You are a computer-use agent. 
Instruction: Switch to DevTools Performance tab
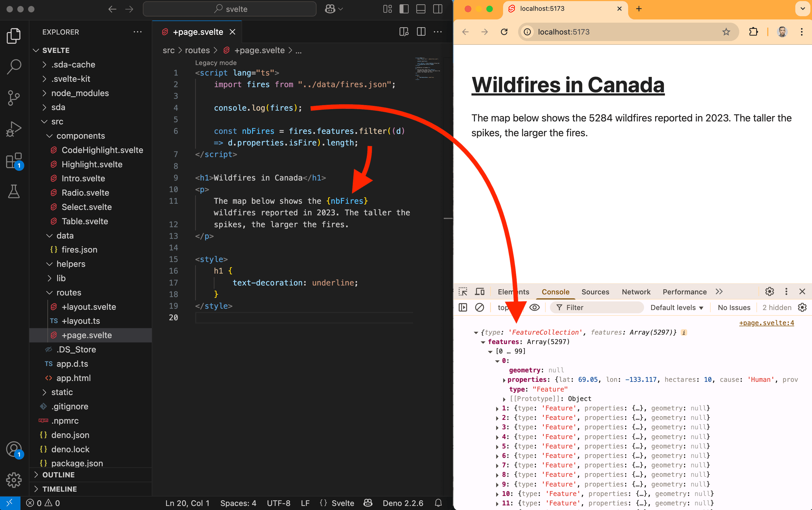tap(684, 292)
